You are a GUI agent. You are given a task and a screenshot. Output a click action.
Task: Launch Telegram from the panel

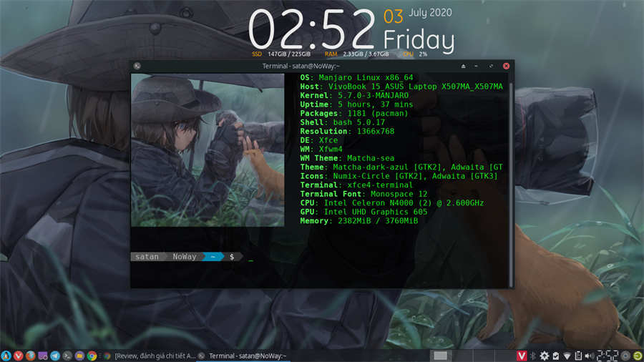pos(55,356)
